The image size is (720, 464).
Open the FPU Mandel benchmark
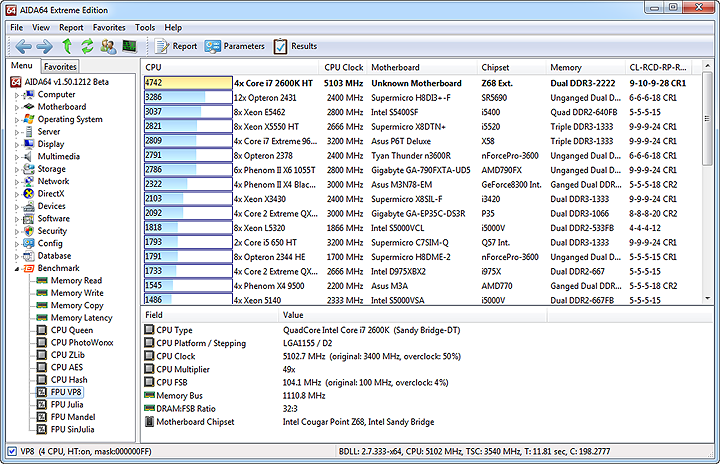(x=73, y=417)
